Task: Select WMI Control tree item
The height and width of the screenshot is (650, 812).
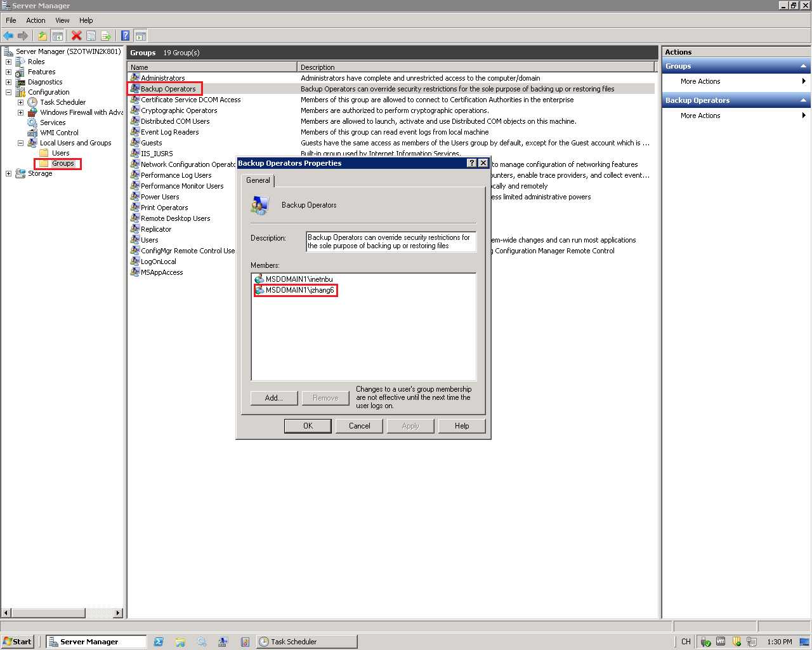Action: pos(59,133)
